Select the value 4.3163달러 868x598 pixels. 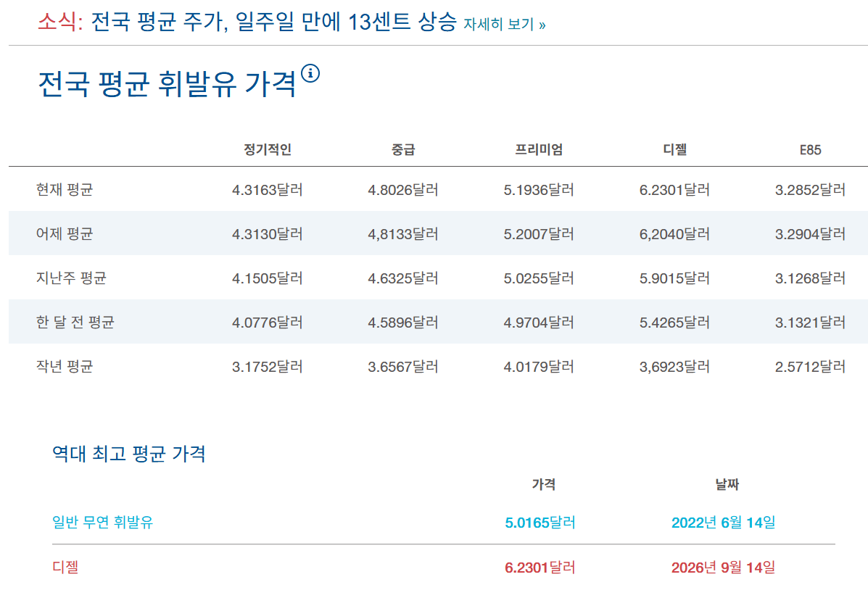(x=268, y=190)
